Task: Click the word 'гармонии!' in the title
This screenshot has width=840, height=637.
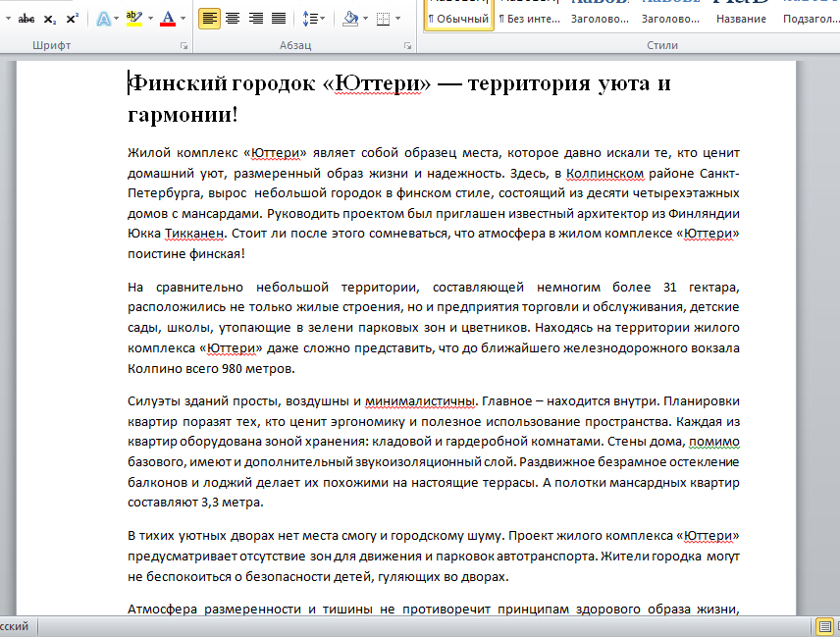Action: pyautogui.click(x=183, y=114)
